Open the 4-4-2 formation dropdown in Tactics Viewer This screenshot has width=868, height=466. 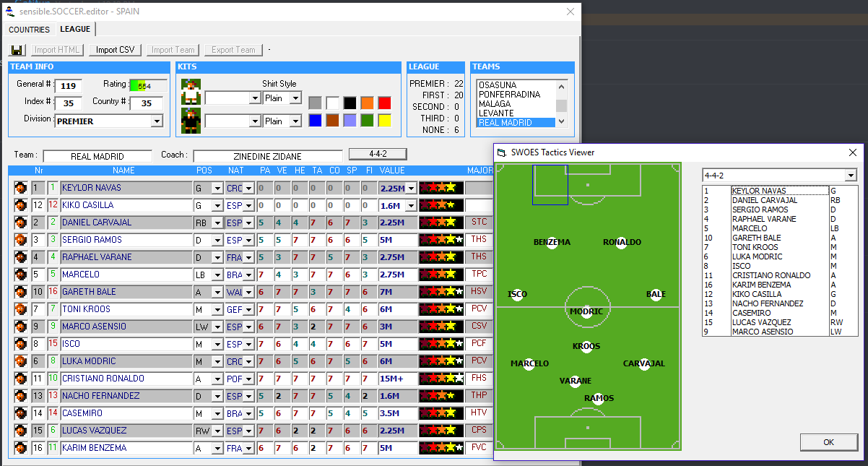tap(851, 176)
